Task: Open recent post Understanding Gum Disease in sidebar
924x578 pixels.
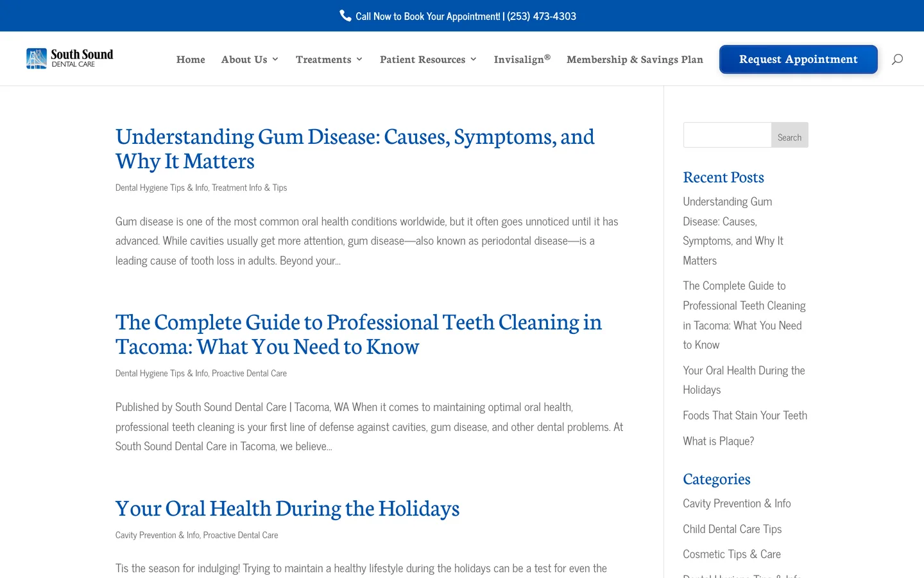Action: pos(733,231)
